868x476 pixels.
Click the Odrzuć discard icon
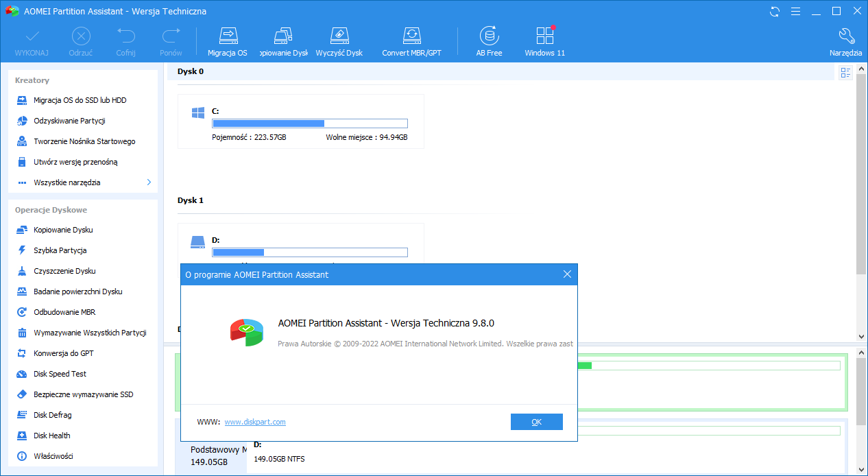tap(81, 36)
